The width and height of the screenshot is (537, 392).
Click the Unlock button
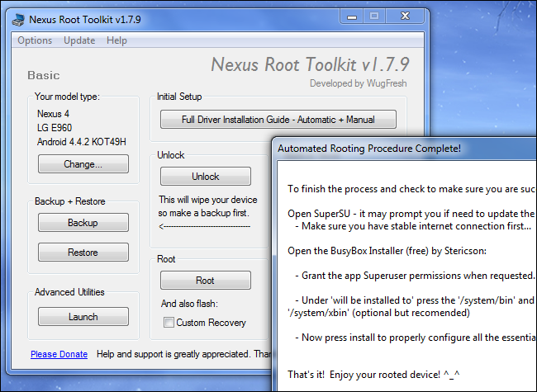click(x=206, y=176)
